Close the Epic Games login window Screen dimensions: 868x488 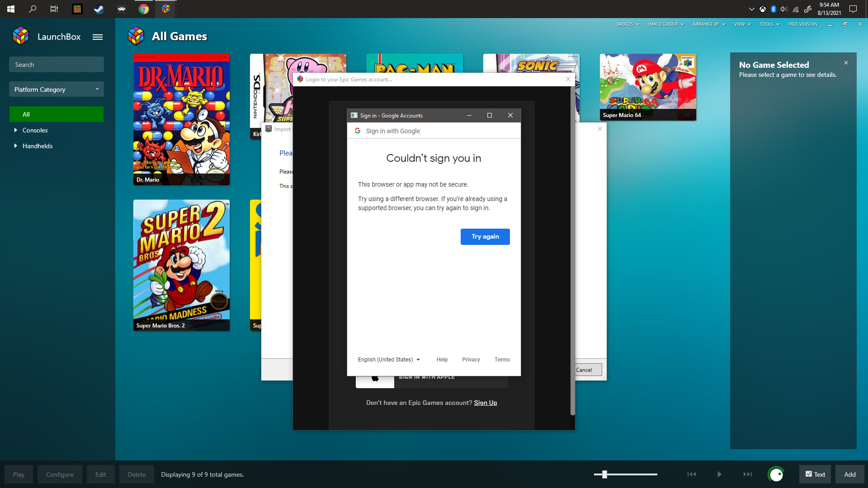(x=568, y=79)
